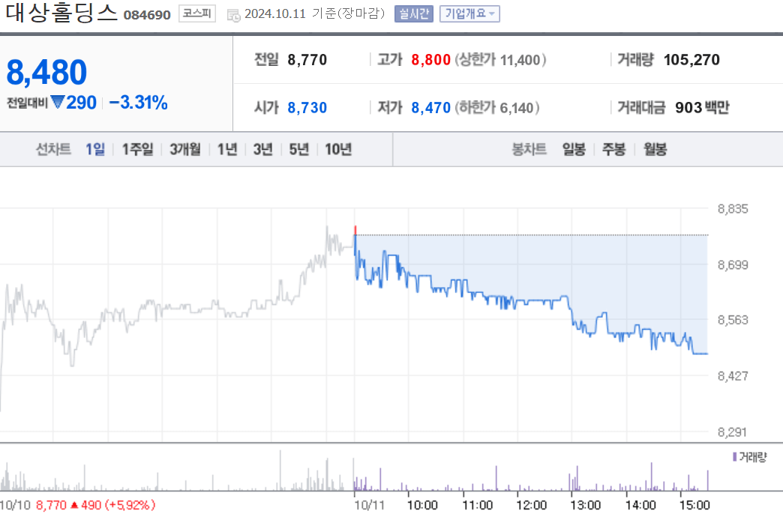Click the 하한가 6,140 text
This screenshot has height=532, width=783.
[x=496, y=108]
